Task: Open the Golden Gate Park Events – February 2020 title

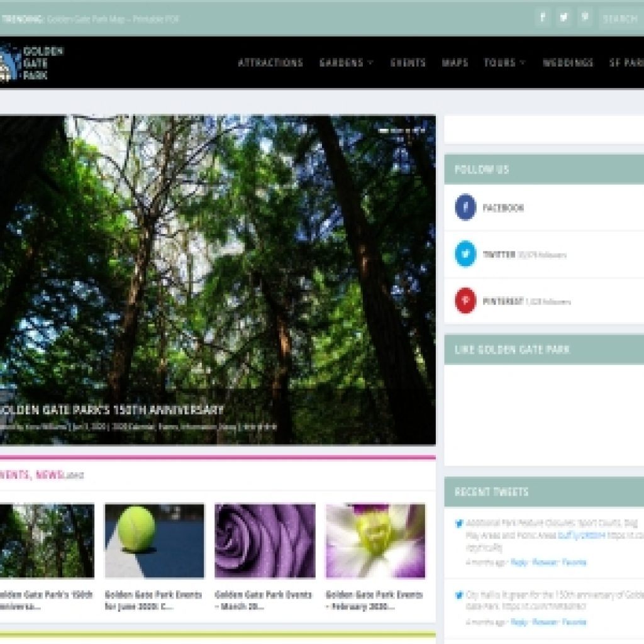Action: 374,601
